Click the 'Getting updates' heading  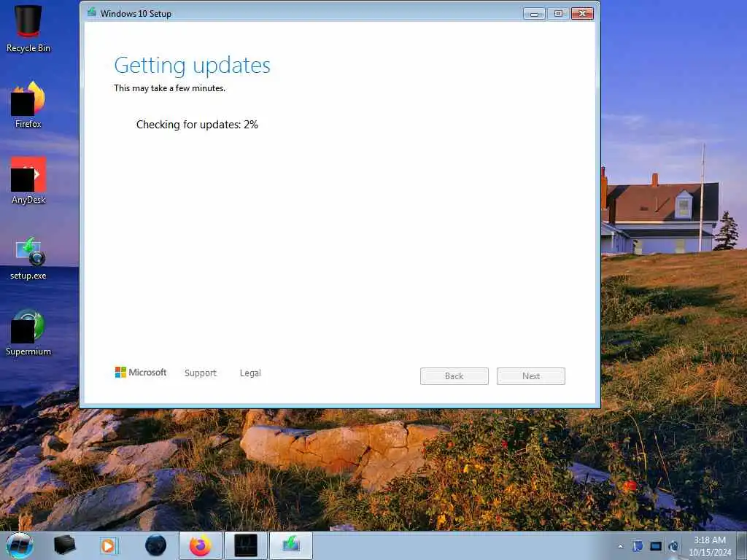[x=192, y=66]
